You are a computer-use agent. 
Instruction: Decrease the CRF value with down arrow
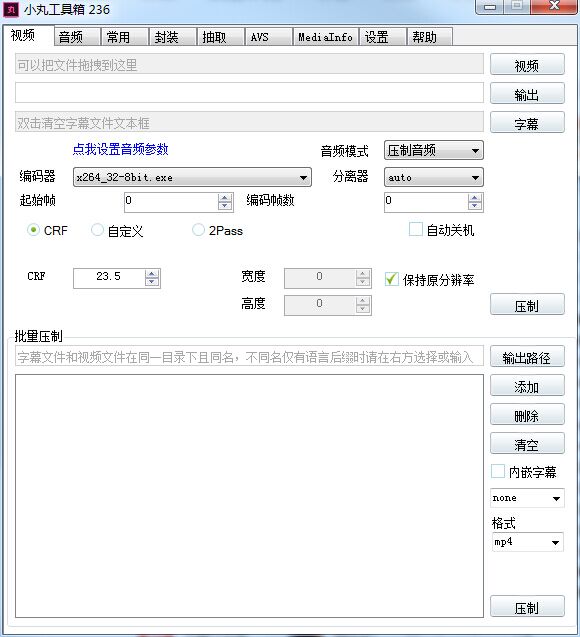click(x=152, y=283)
